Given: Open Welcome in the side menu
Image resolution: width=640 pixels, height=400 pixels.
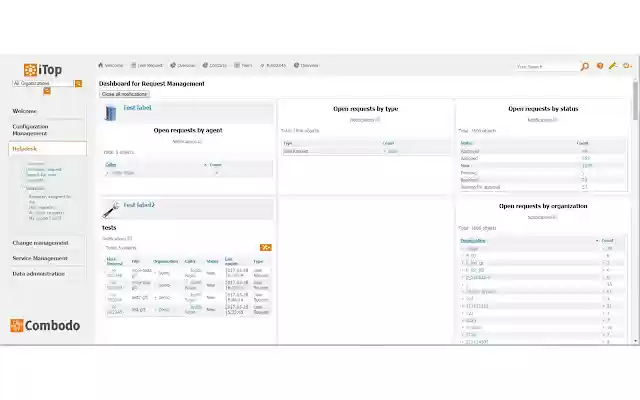Looking at the screenshot, I should click(x=24, y=111).
